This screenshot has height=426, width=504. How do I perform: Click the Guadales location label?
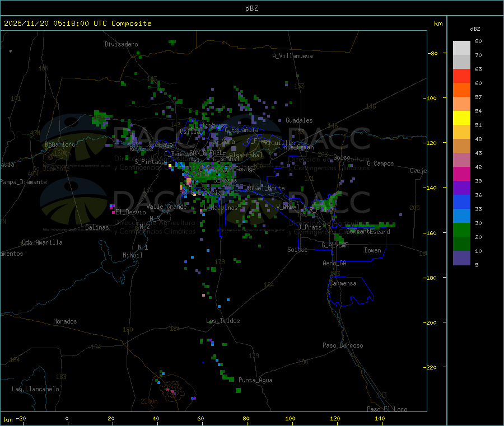click(x=299, y=120)
